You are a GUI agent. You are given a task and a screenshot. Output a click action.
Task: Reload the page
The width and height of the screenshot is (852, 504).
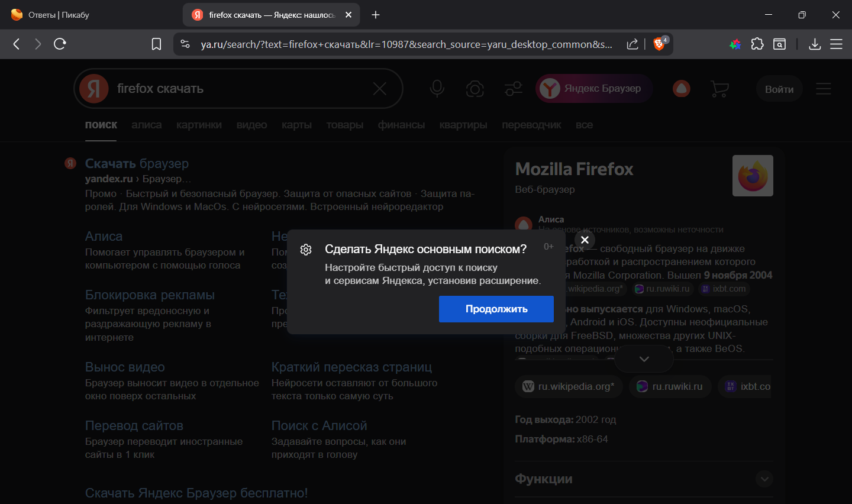(x=60, y=44)
